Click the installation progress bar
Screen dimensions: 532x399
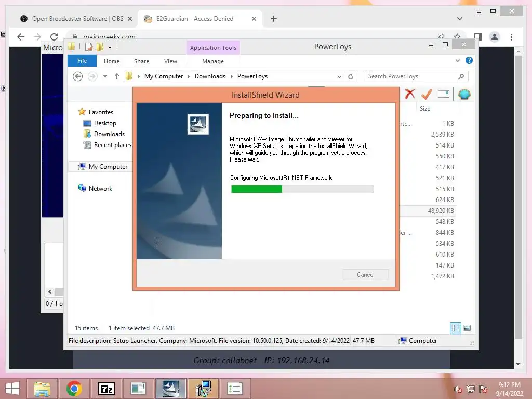coord(302,189)
